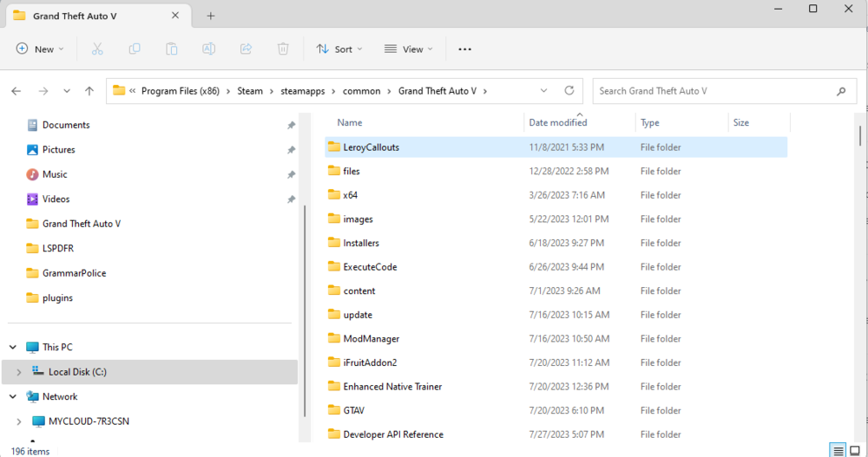868x457 pixels.
Task: Select the update folder row
Action: point(556,315)
